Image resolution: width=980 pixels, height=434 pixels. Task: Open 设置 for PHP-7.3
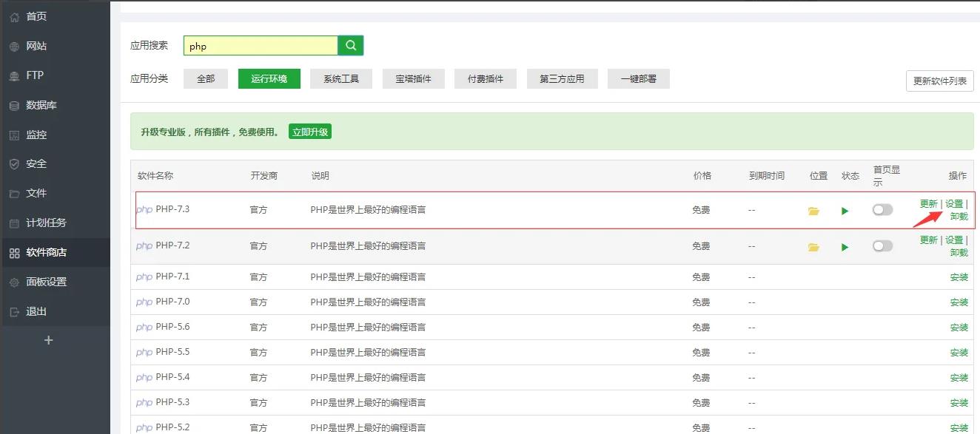[954, 204]
